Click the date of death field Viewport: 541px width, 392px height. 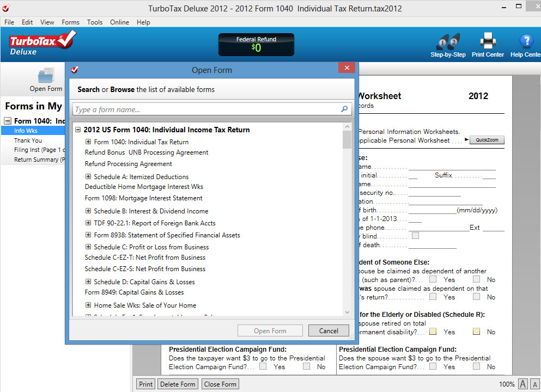tap(433, 245)
